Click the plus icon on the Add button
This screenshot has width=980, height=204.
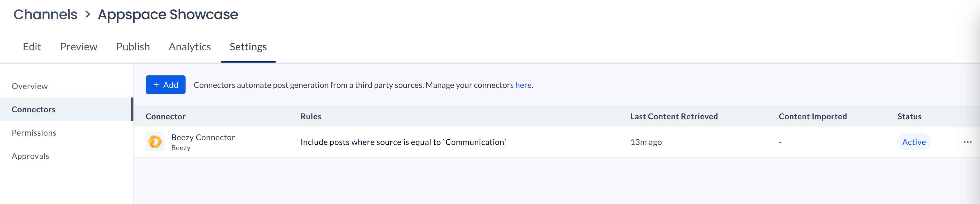pyautogui.click(x=156, y=85)
